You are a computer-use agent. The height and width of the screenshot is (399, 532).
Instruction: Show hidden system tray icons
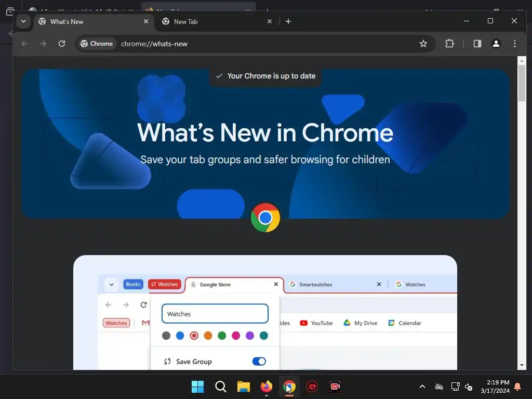(x=422, y=387)
